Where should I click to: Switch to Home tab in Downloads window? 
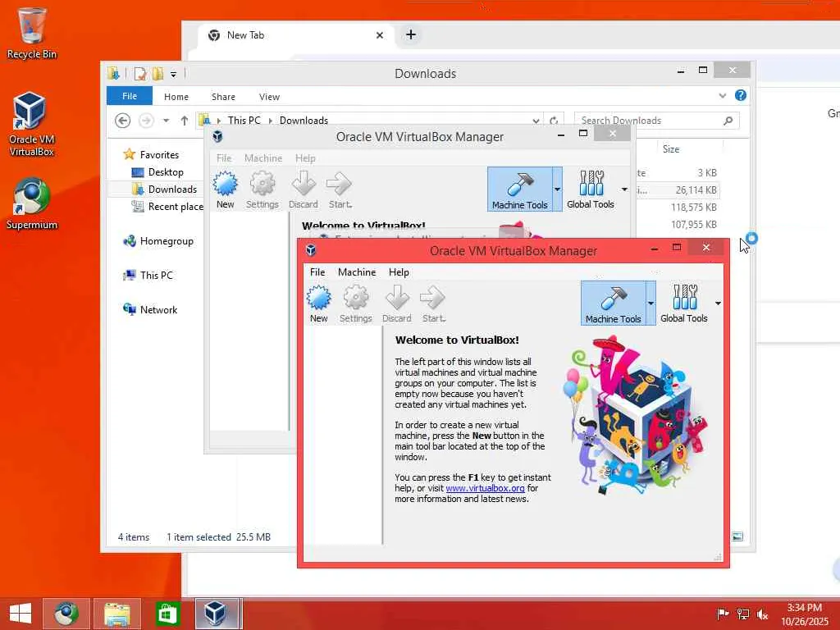176,97
